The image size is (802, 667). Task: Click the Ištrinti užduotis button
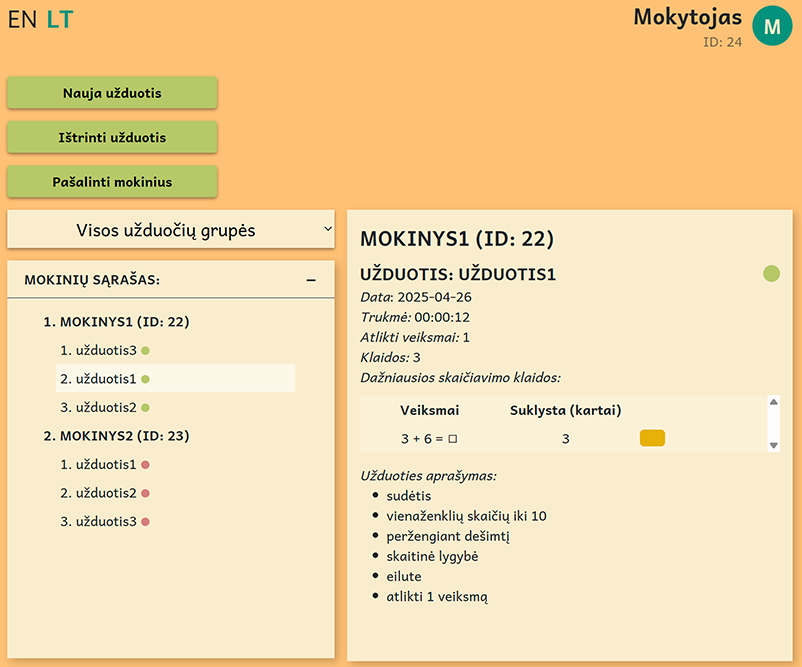click(x=112, y=137)
